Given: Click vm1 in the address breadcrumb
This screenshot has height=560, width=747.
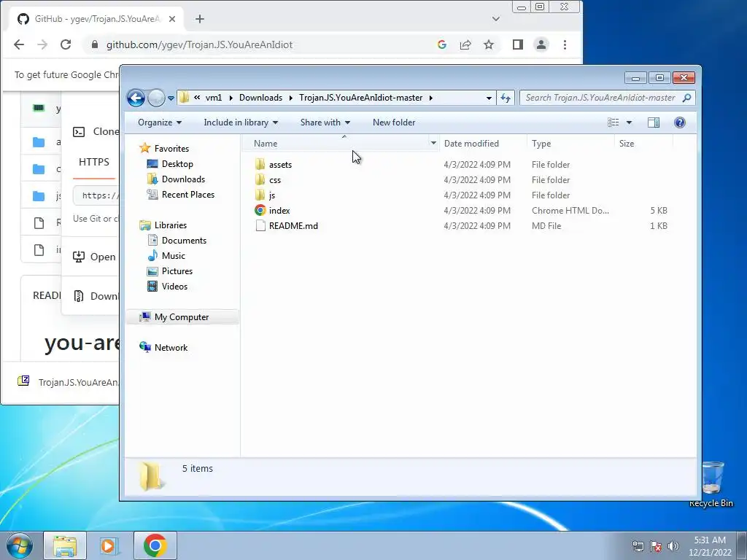Looking at the screenshot, I should 214,98.
